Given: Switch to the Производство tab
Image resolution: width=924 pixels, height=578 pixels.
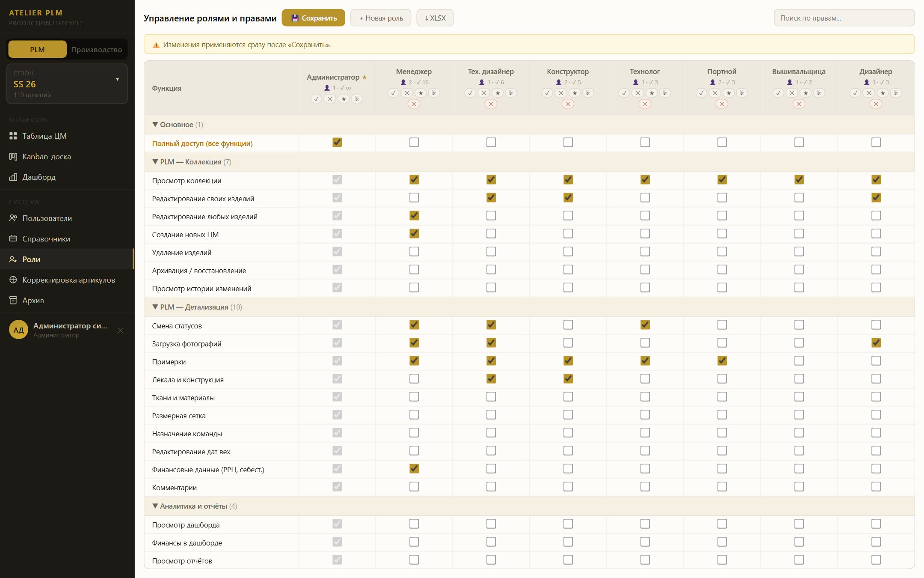Looking at the screenshot, I should [x=97, y=49].
